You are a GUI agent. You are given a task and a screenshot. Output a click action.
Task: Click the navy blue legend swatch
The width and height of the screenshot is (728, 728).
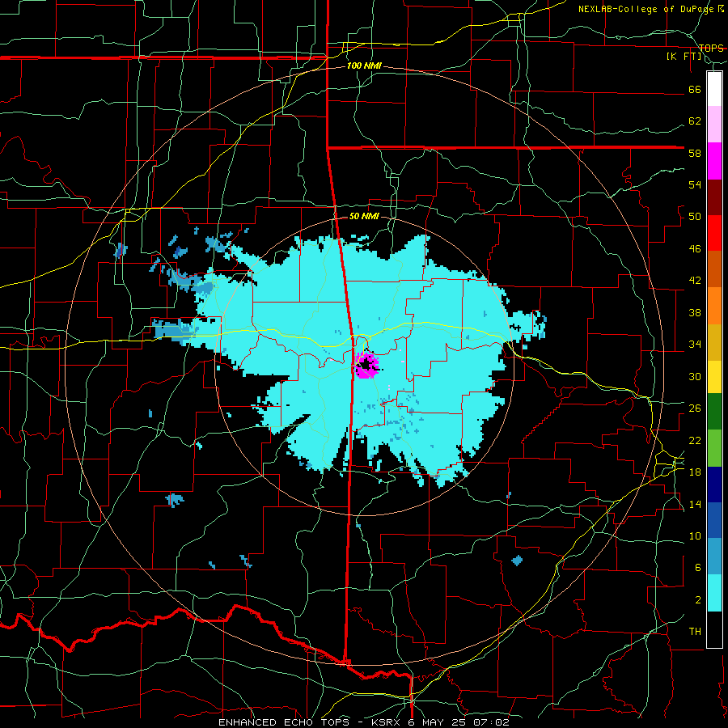(x=714, y=485)
